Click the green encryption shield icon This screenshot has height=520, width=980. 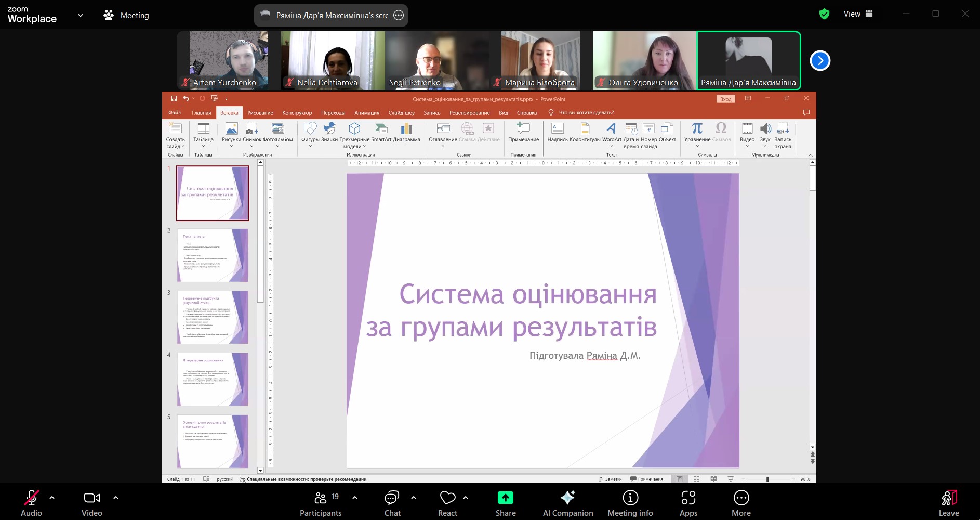[824, 14]
